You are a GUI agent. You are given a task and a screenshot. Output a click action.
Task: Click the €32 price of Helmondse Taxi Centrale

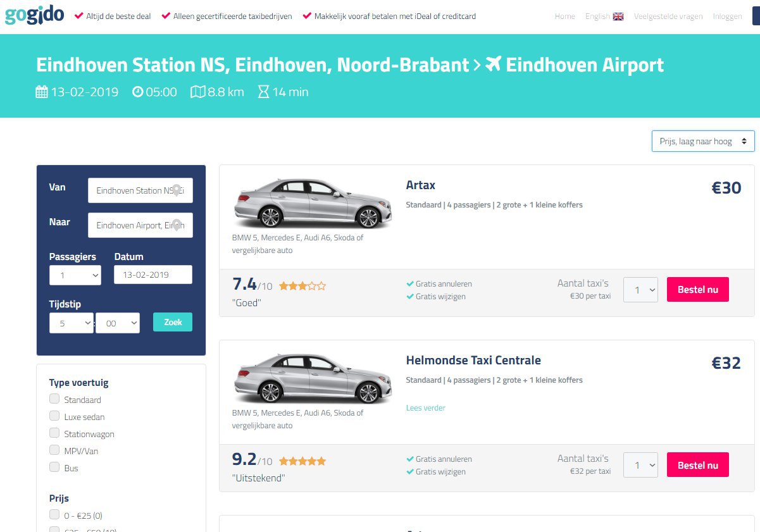tap(726, 363)
